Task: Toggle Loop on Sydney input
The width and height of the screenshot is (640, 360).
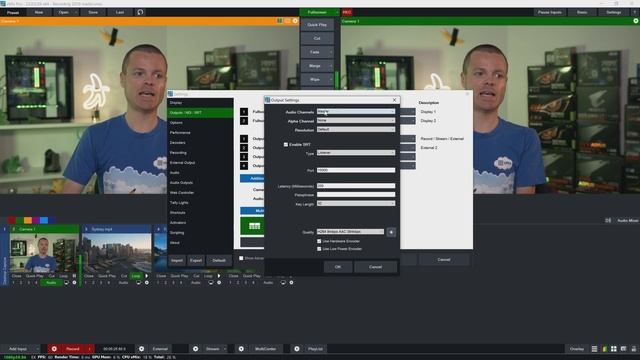Action: click(x=136, y=276)
